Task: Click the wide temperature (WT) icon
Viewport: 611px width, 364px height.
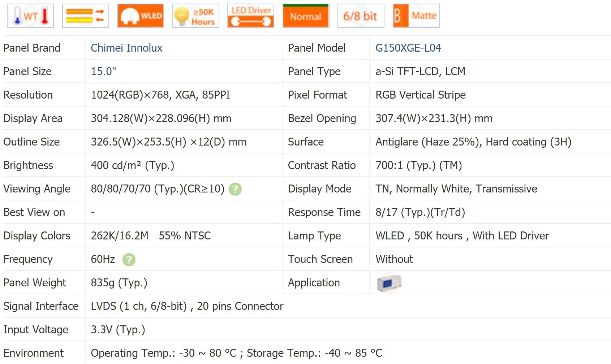Action: 30,16
